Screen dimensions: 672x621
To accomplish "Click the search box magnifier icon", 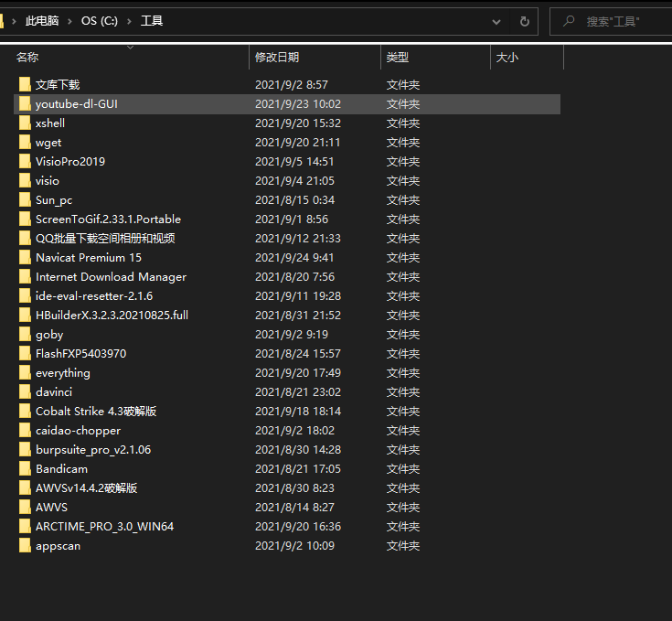I will point(569,20).
